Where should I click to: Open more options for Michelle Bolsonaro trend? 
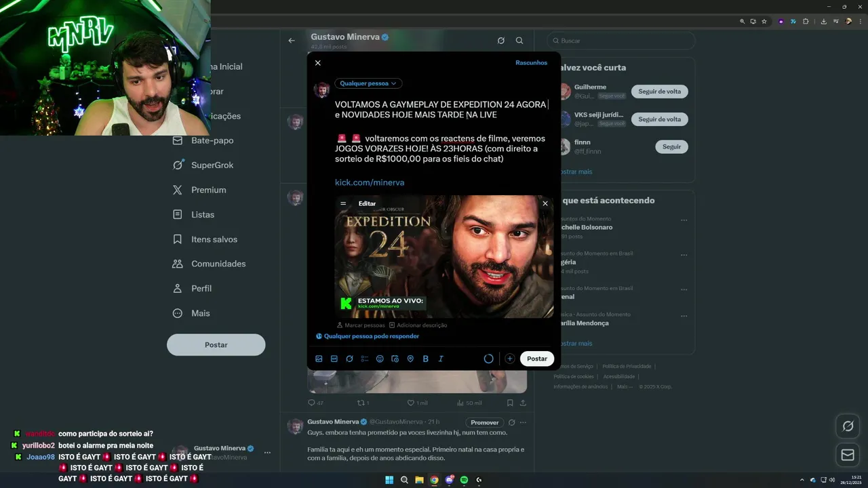tap(684, 220)
